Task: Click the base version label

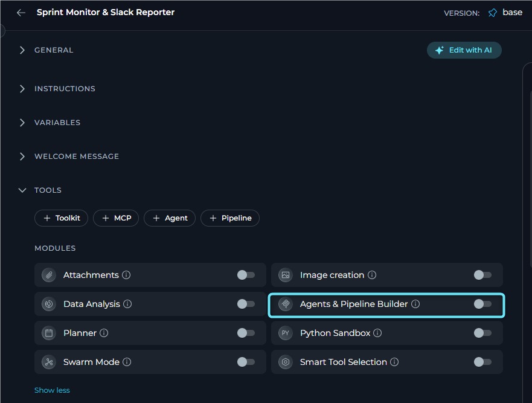Action: coord(512,12)
